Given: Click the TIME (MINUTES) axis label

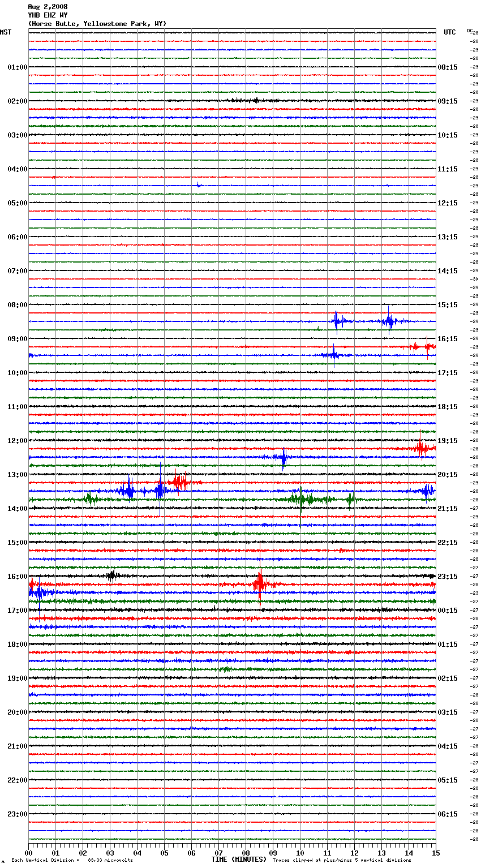Looking at the screenshot, I should [x=239, y=860].
